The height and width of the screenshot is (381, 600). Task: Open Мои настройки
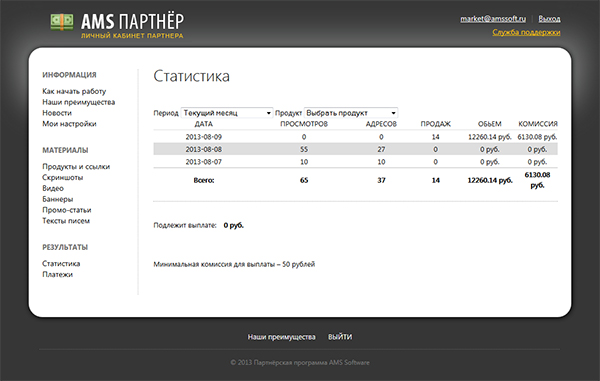pos(69,124)
